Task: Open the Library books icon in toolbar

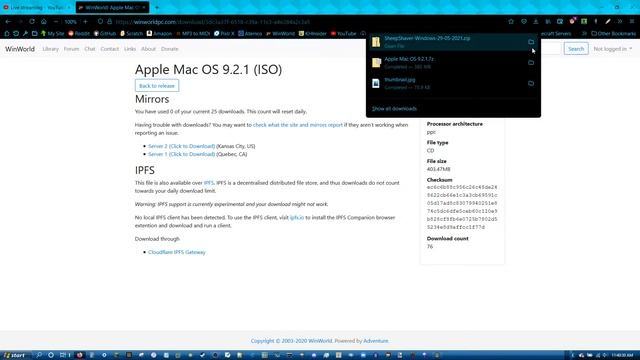Action: [548, 22]
